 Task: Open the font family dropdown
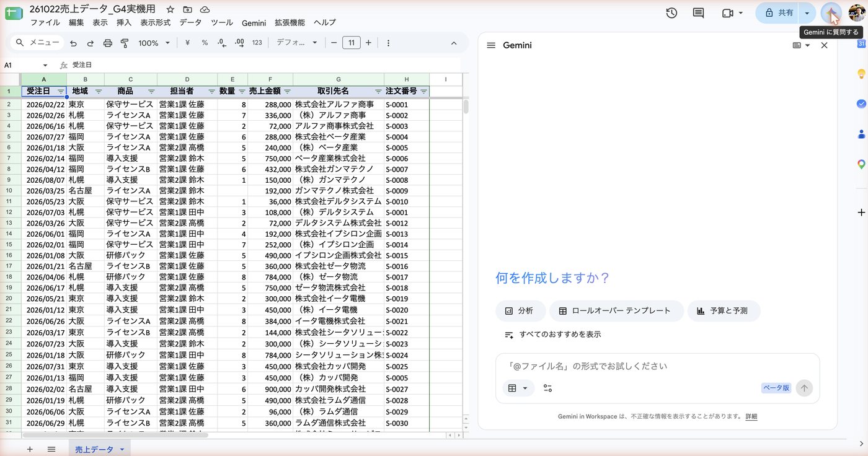point(297,43)
